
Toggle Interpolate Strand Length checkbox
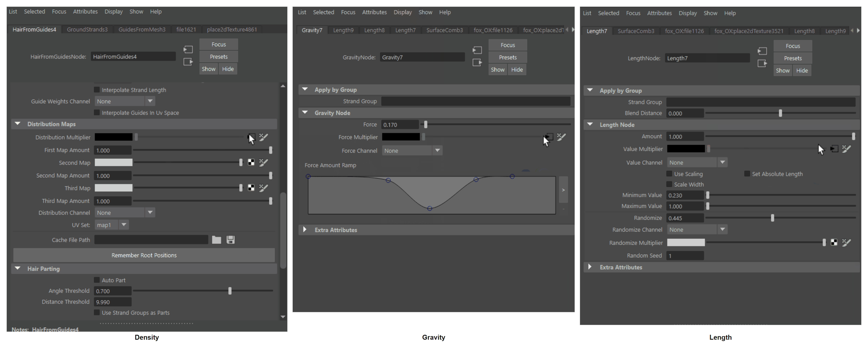(x=97, y=90)
